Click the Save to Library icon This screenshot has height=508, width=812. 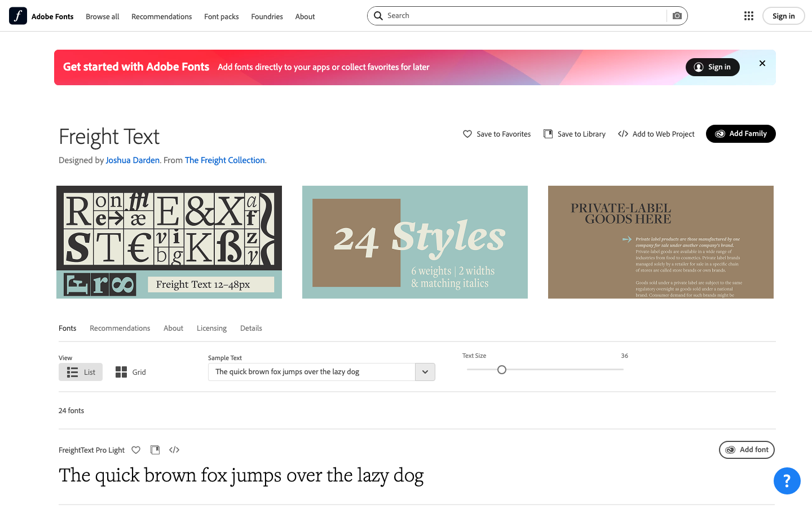(548, 133)
